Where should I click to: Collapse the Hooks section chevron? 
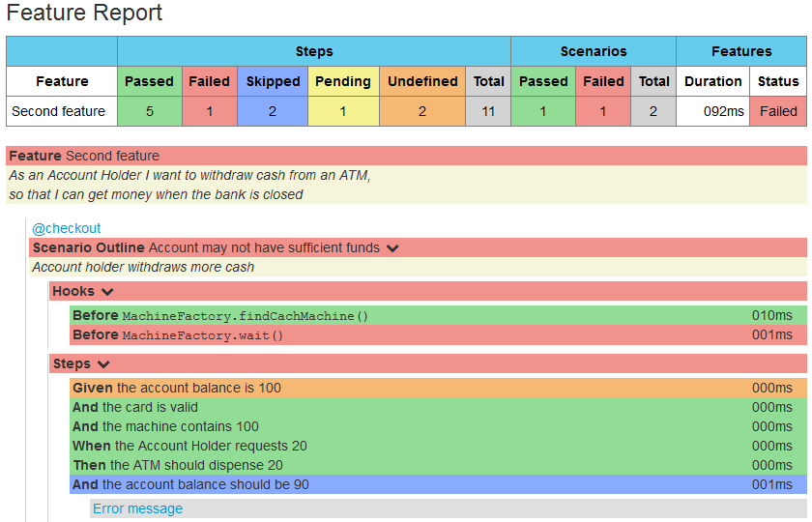pyautogui.click(x=107, y=292)
